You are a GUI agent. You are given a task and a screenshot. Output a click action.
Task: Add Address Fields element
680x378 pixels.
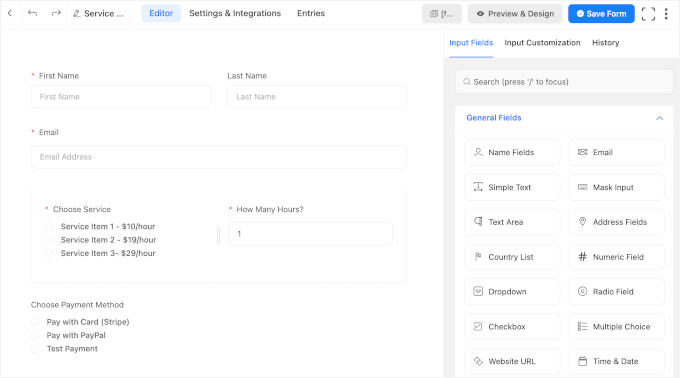pos(616,222)
